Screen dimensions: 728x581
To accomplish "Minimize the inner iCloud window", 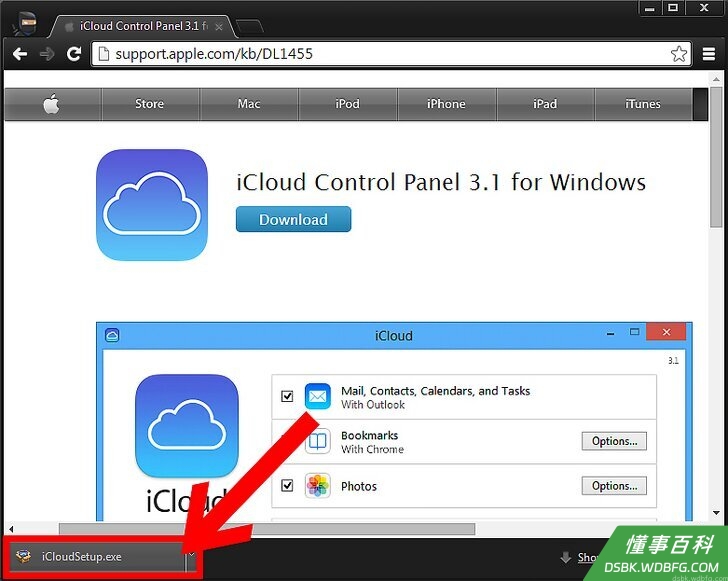I will click(x=610, y=333).
